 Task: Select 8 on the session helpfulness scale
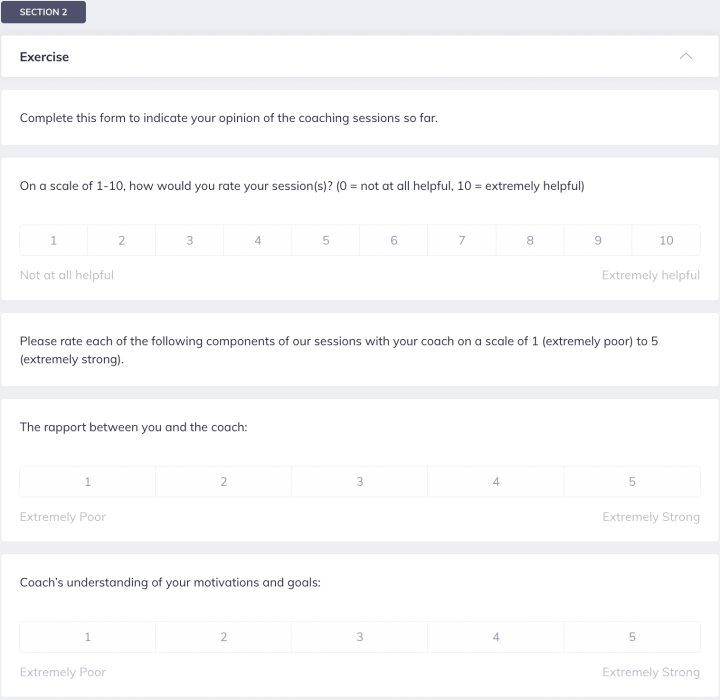530,240
